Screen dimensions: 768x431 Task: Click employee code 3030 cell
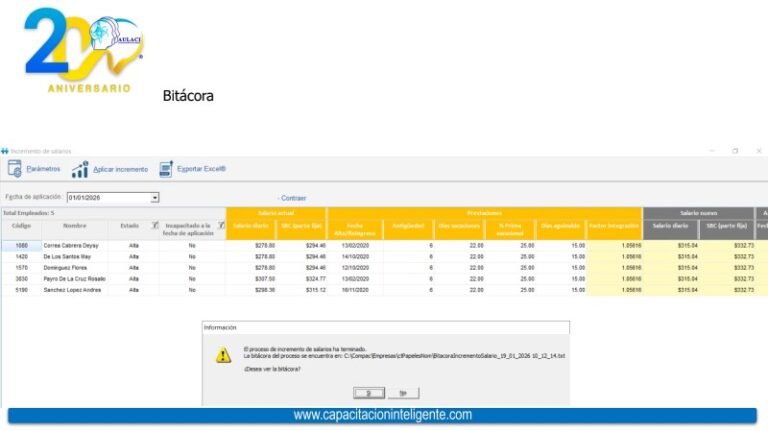coord(22,279)
